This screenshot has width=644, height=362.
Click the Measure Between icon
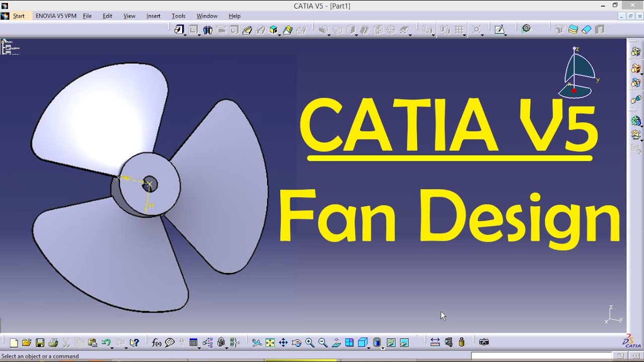(435, 342)
